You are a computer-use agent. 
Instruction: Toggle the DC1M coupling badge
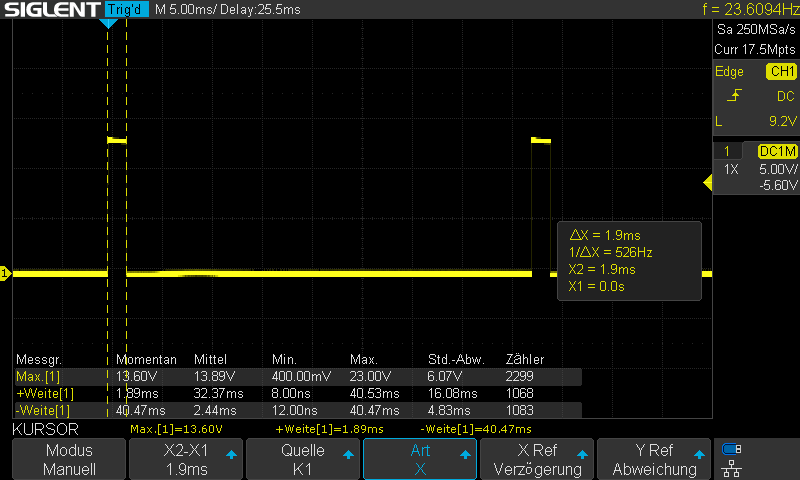tap(778, 151)
